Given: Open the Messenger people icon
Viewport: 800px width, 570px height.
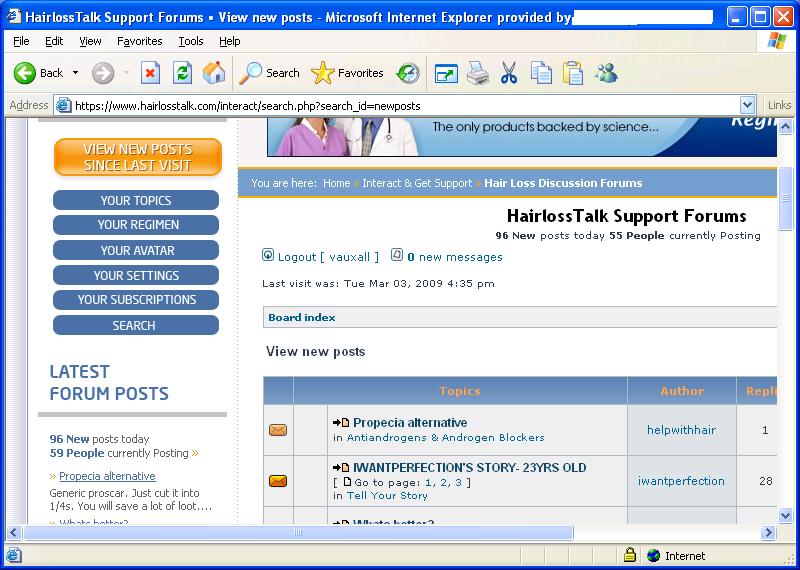Looking at the screenshot, I should coord(606,73).
